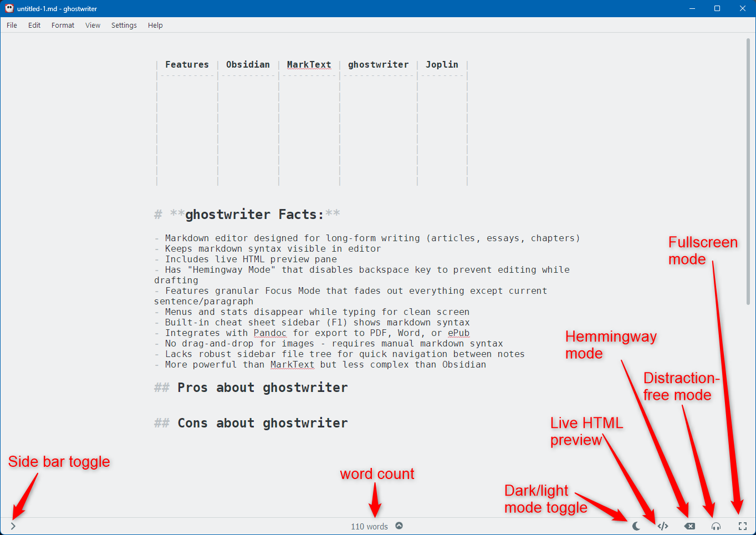
Task: Click the 110 words status indicator
Action: pyautogui.click(x=369, y=527)
